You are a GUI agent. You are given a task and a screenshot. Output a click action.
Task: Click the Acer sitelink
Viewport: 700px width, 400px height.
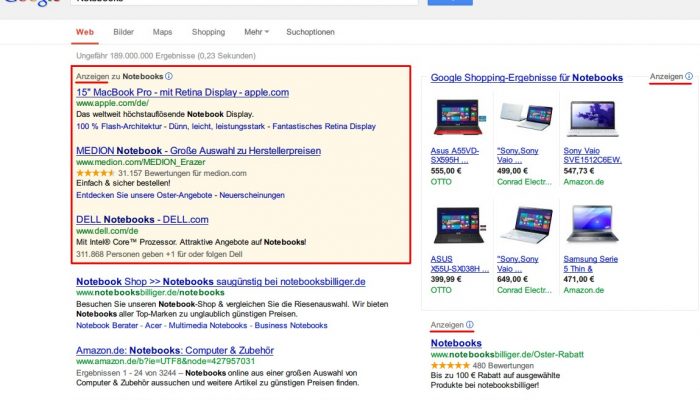coord(153,325)
